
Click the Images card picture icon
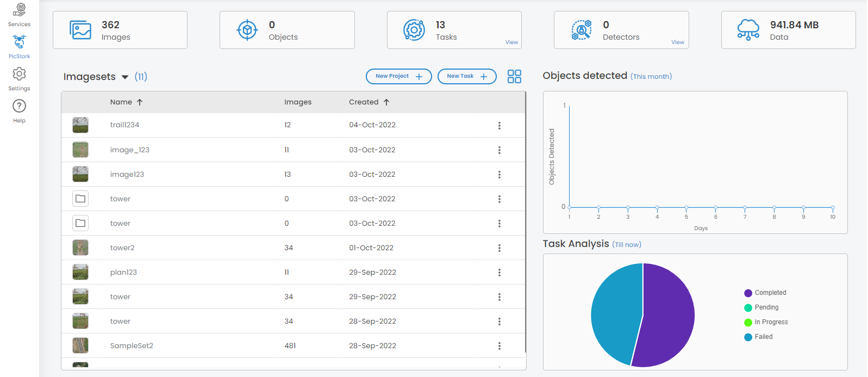[80, 30]
